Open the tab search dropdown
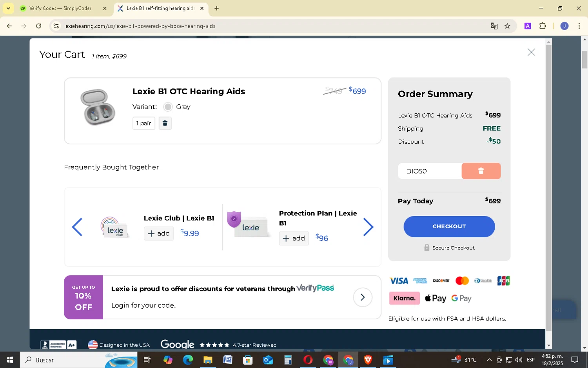The width and height of the screenshot is (588, 368). 8,8
